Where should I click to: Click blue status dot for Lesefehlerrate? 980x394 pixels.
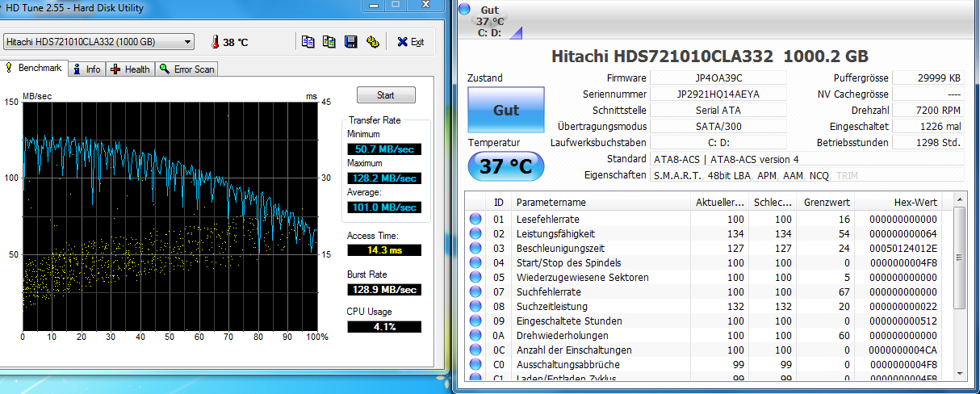tap(475, 219)
